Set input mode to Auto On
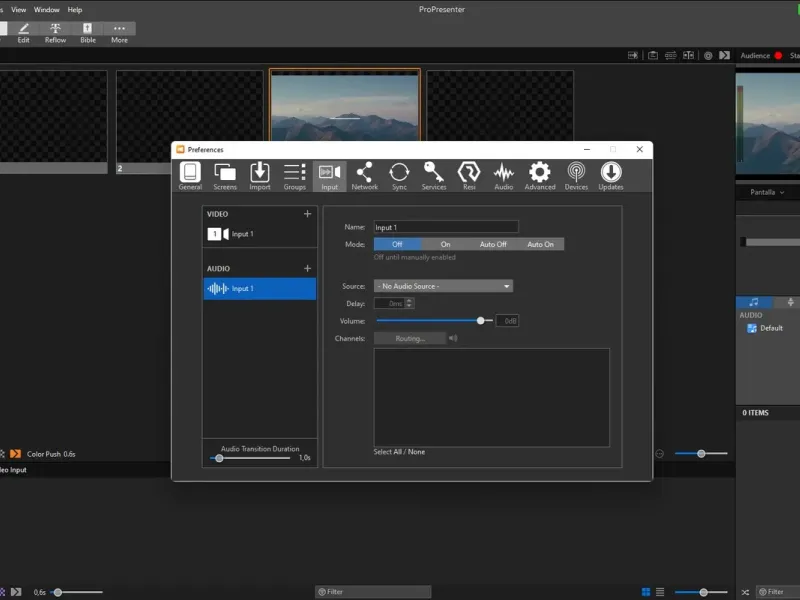The width and height of the screenshot is (800, 600). coord(540,244)
